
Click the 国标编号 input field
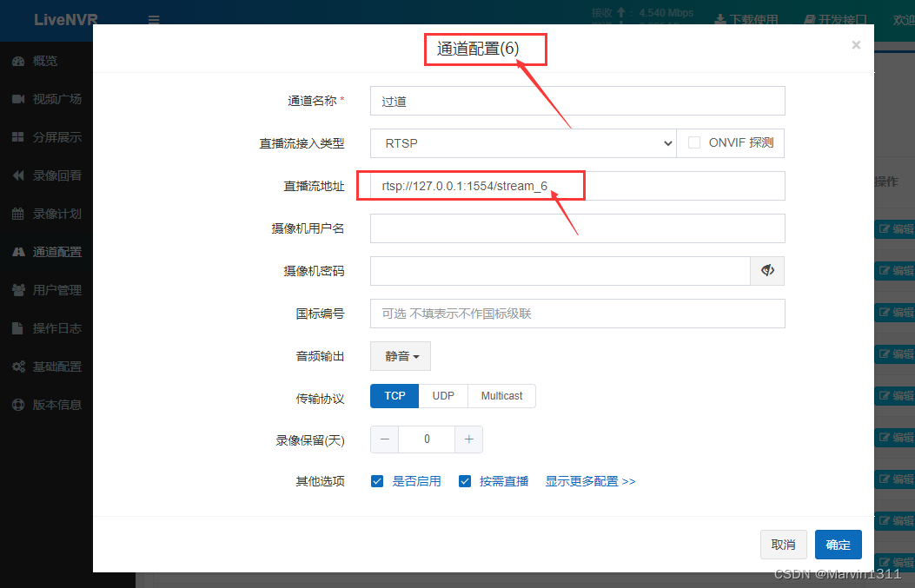[x=577, y=314]
